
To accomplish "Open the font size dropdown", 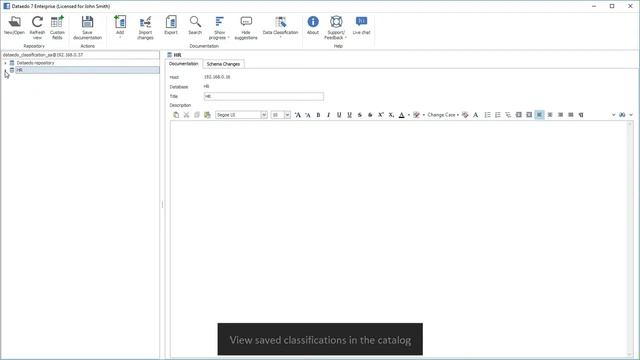I will [x=287, y=115].
